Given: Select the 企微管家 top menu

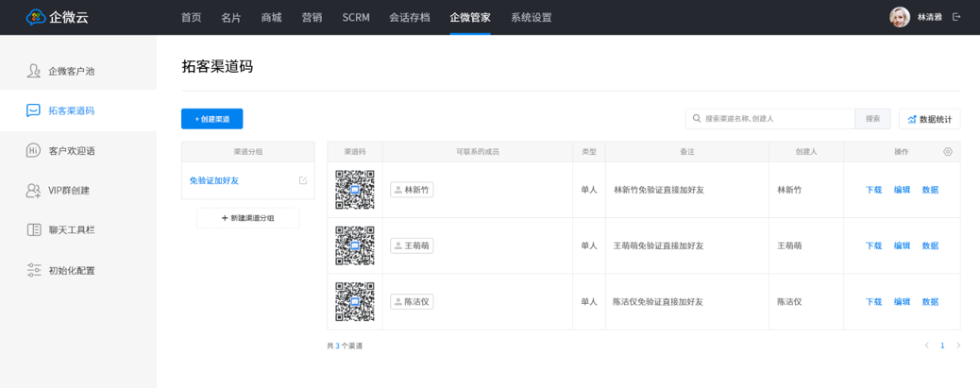Looking at the screenshot, I should pyautogui.click(x=470, y=18).
